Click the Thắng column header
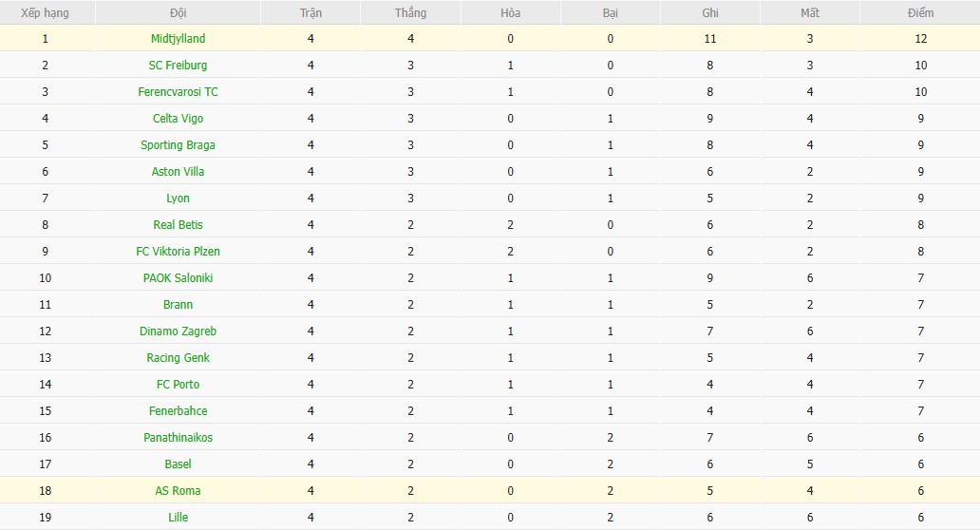Viewport: 980px width, 530px height. (410, 13)
